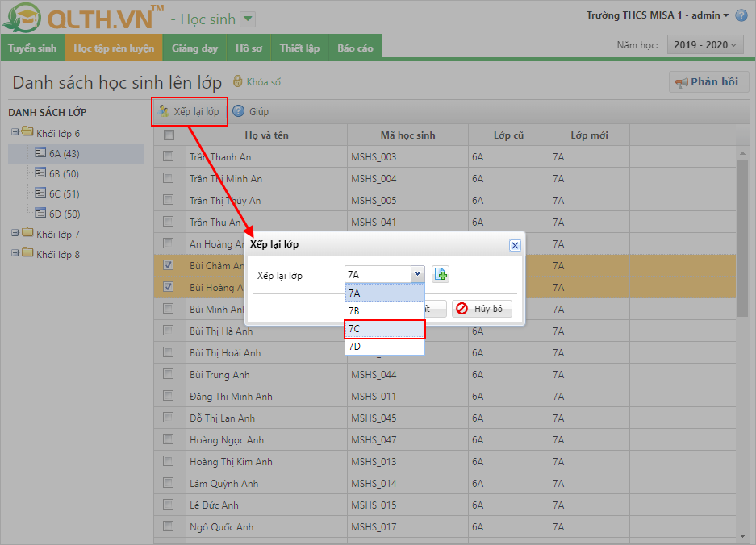Screen dimensions: 756x545
Task: Click the list icon of class 6C
Action: coord(40,193)
